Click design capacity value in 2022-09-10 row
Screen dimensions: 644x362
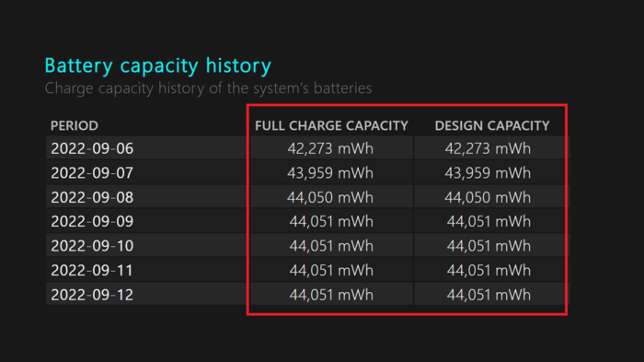[489, 246]
